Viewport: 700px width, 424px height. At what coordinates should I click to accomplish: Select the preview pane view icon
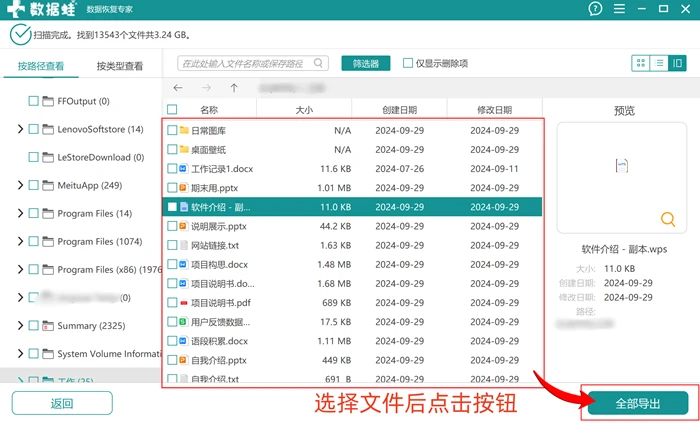[x=677, y=63]
